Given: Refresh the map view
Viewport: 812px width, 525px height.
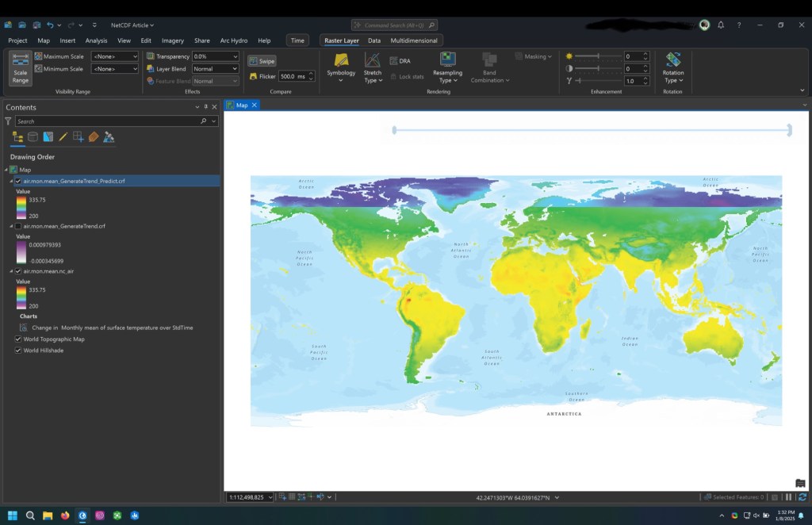Looking at the screenshot, I should 802,497.
